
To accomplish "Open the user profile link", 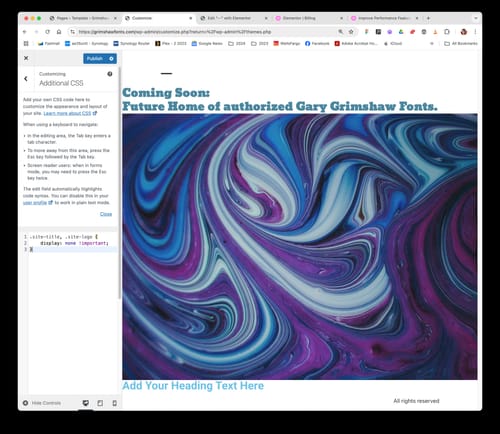I will (x=38, y=202).
